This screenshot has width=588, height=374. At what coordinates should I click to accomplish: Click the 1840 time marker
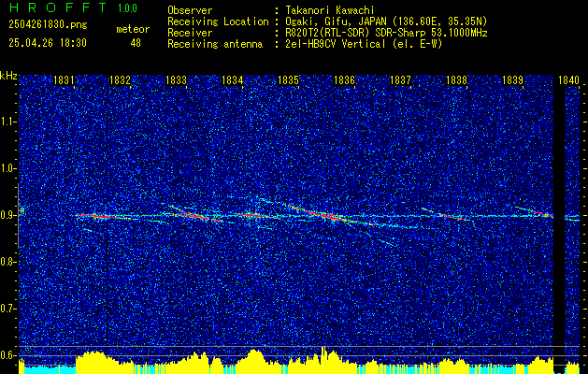(x=569, y=80)
